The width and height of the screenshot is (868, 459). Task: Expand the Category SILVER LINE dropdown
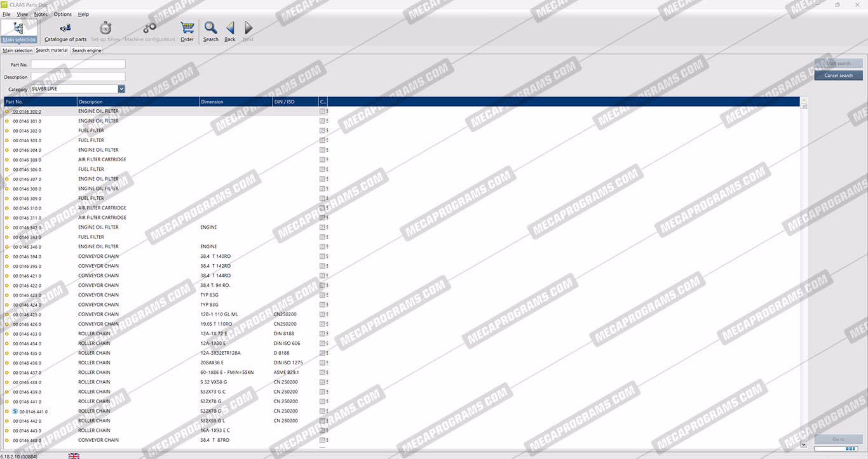[x=121, y=89]
